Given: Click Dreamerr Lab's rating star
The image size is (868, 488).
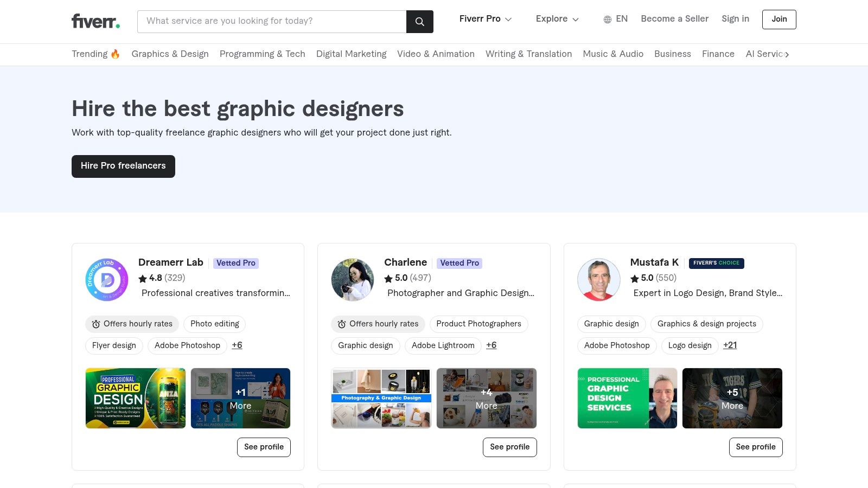Looking at the screenshot, I should click(x=143, y=279).
